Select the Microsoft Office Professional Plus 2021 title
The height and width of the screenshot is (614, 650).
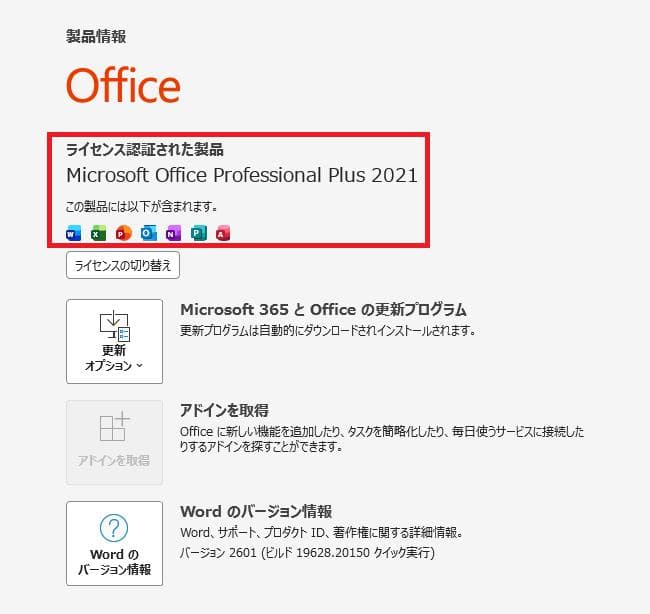coord(242,175)
